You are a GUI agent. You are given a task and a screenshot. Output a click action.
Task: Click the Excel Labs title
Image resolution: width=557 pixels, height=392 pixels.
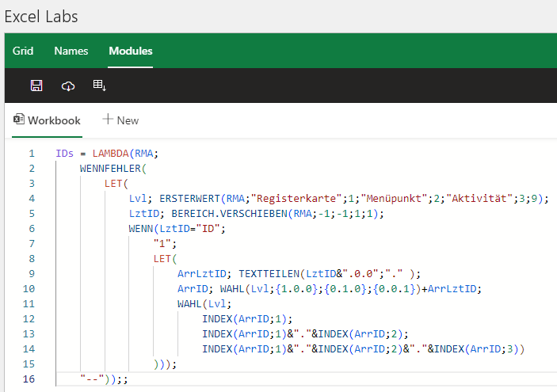click(x=41, y=17)
